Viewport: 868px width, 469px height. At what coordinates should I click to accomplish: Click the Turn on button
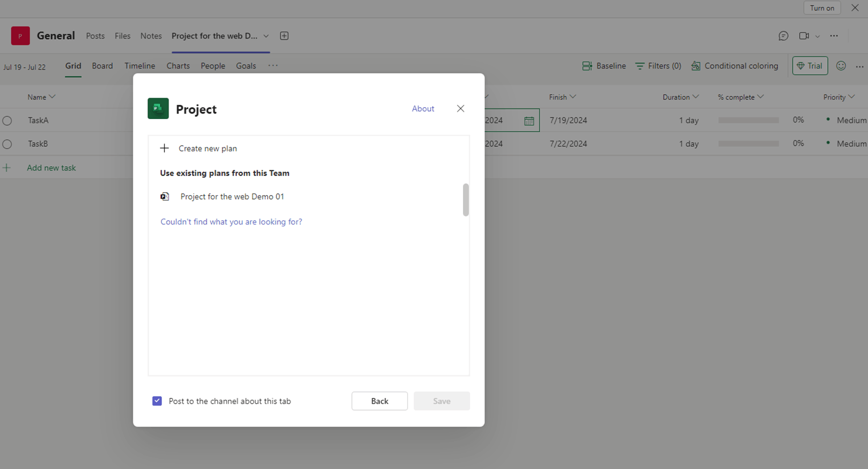click(x=822, y=8)
